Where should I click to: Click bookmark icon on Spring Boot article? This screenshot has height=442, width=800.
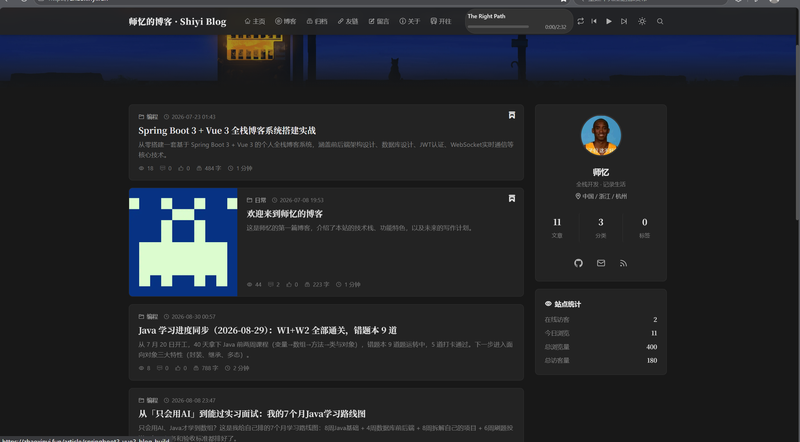click(512, 115)
